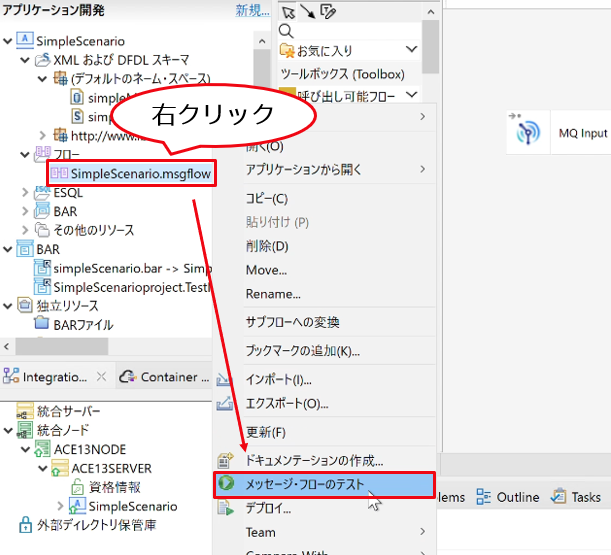The height and width of the screenshot is (555, 611).
Task: Click the 新規... link
Action: click(x=253, y=10)
